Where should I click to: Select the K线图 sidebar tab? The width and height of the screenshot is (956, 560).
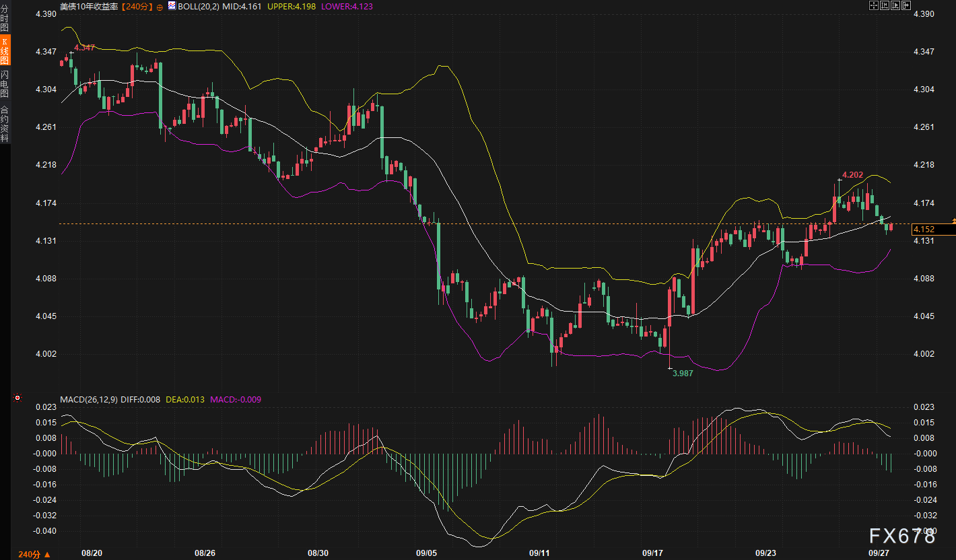click(5, 50)
